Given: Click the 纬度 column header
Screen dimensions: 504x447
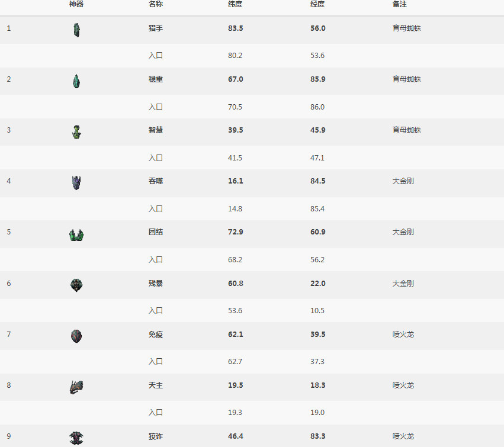Looking at the screenshot, I should [235, 4].
